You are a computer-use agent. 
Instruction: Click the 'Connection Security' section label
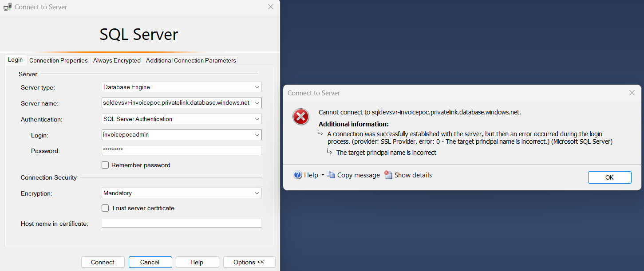pyautogui.click(x=49, y=177)
